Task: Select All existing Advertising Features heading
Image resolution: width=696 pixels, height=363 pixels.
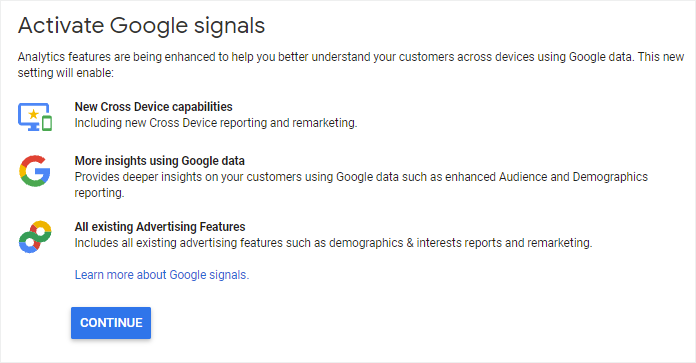Action: click(x=160, y=227)
